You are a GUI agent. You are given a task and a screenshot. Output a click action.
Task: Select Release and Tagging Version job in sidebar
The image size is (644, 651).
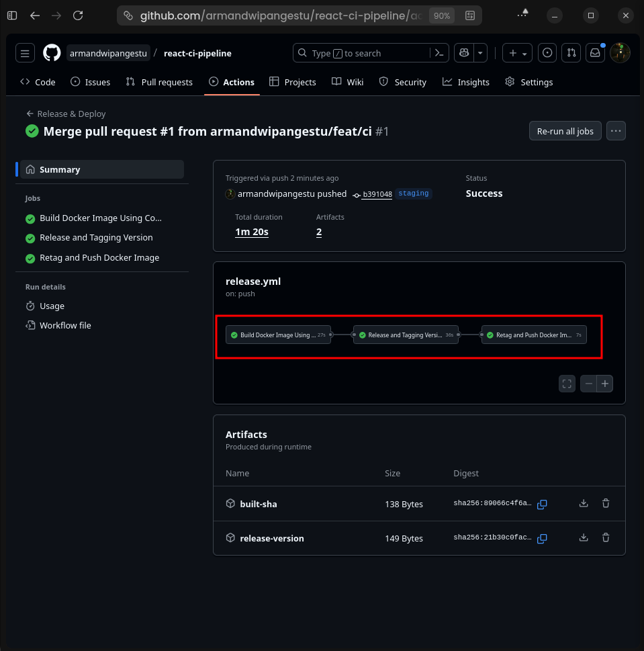click(96, 238)
